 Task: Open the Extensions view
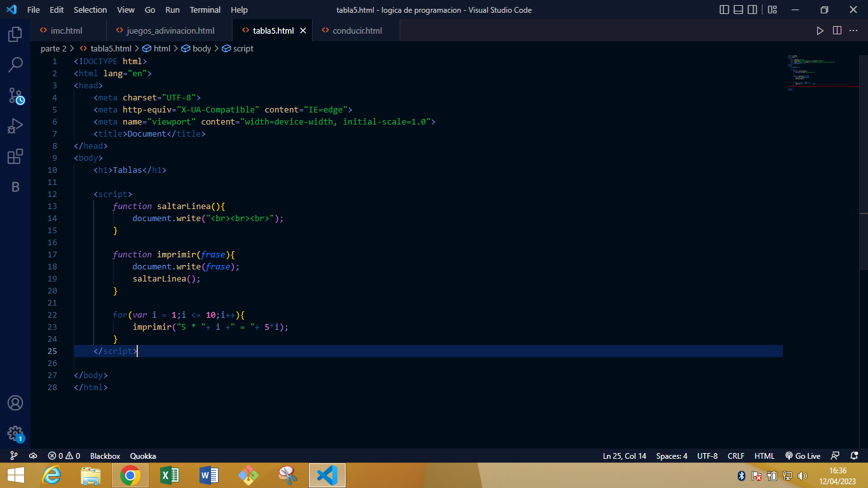click(15, 156)
